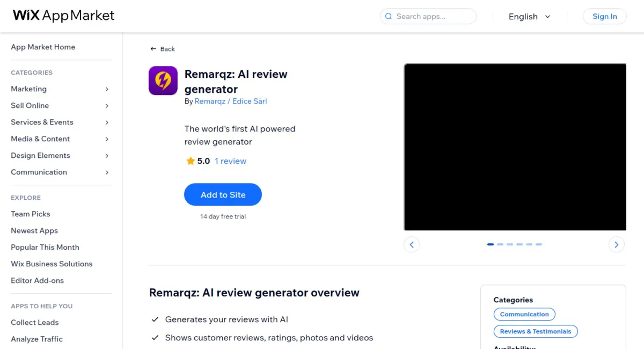Click the Wix App Market logo
This screenshot has height=349, width=644.
[x=63, y=16]
